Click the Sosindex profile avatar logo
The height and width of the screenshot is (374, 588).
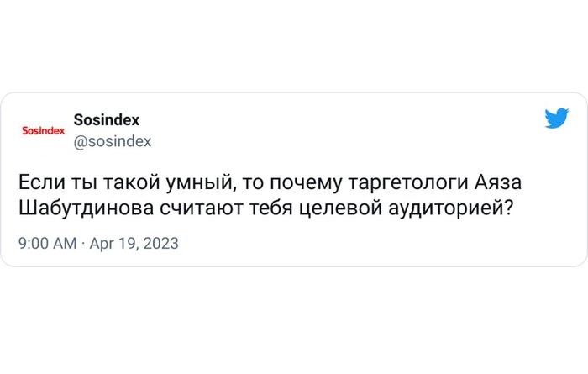(x=42, y=131)
